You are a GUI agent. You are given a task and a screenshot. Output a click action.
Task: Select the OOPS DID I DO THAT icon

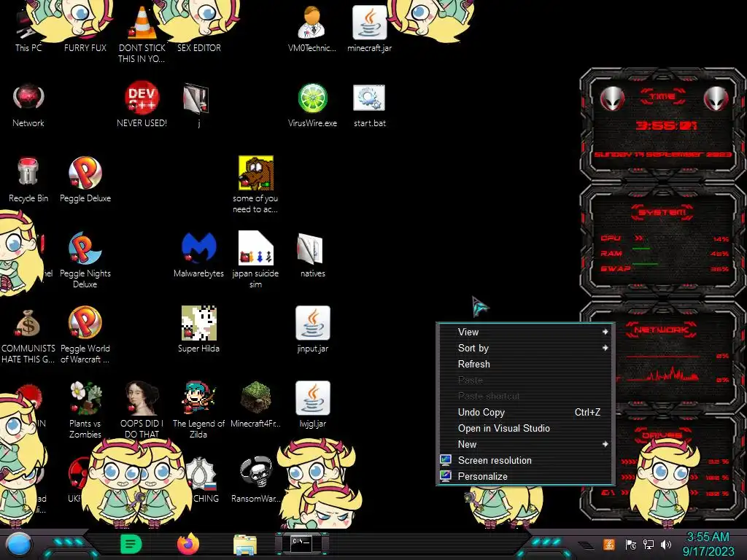point(142,410)
